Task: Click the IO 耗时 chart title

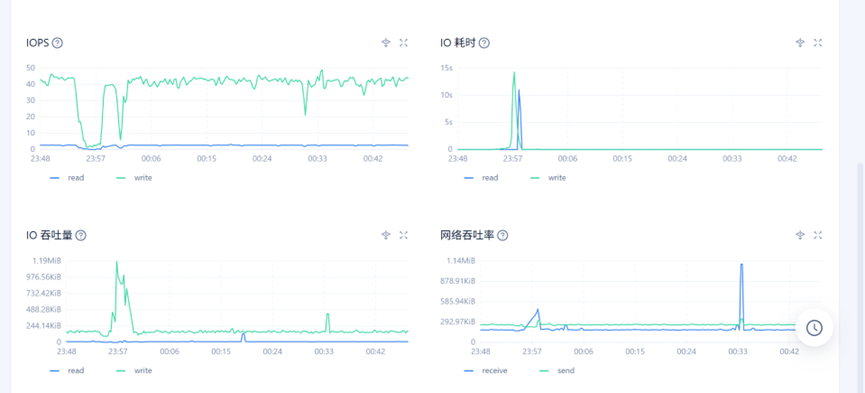Action: coord(458,43)
